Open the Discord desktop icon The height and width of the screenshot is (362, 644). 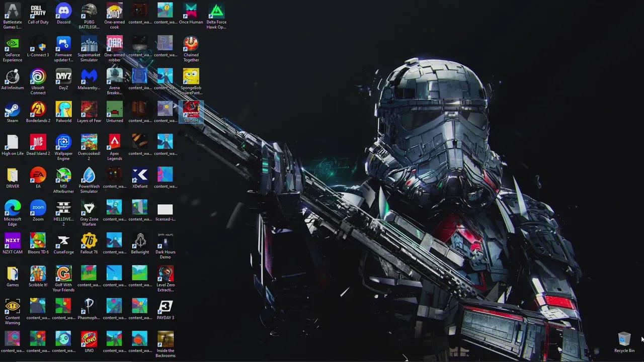tap(63, 14)
